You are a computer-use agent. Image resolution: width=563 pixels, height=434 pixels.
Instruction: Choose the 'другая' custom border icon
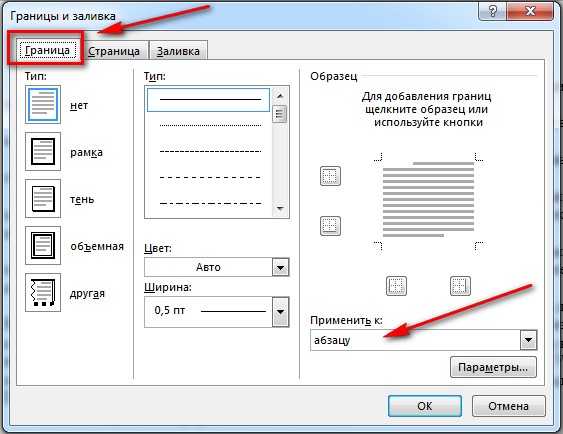pos(43,293)
